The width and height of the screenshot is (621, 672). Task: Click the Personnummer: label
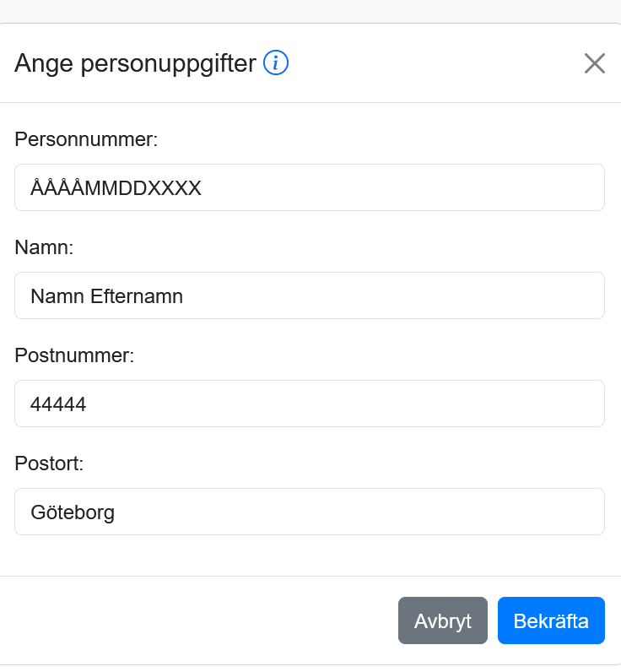point(86,139)
